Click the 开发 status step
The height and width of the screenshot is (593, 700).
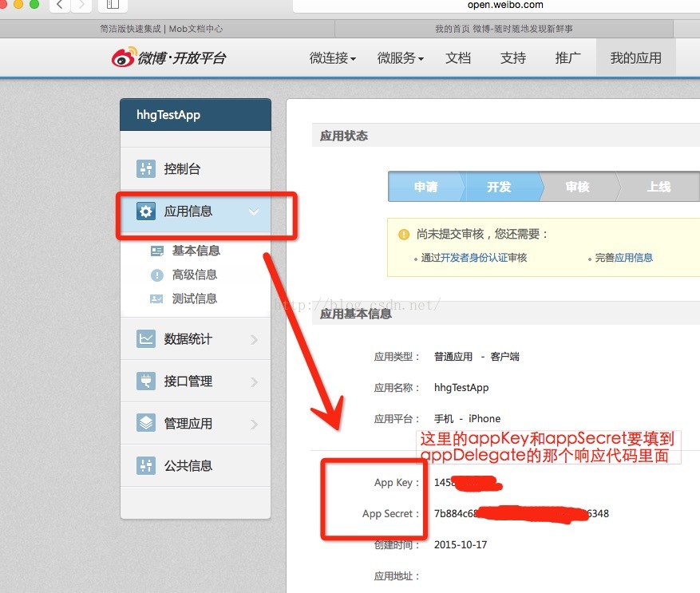click(x=499, y=187)
